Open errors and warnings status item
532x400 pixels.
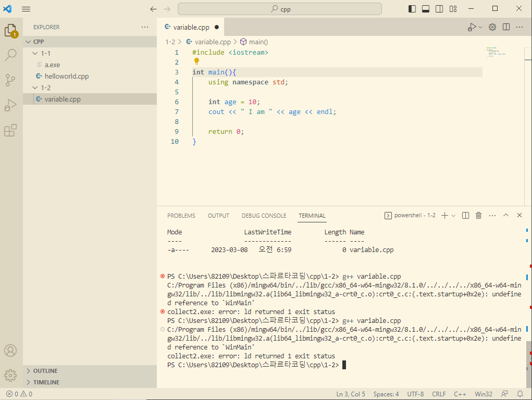click(x=19, y=394)
